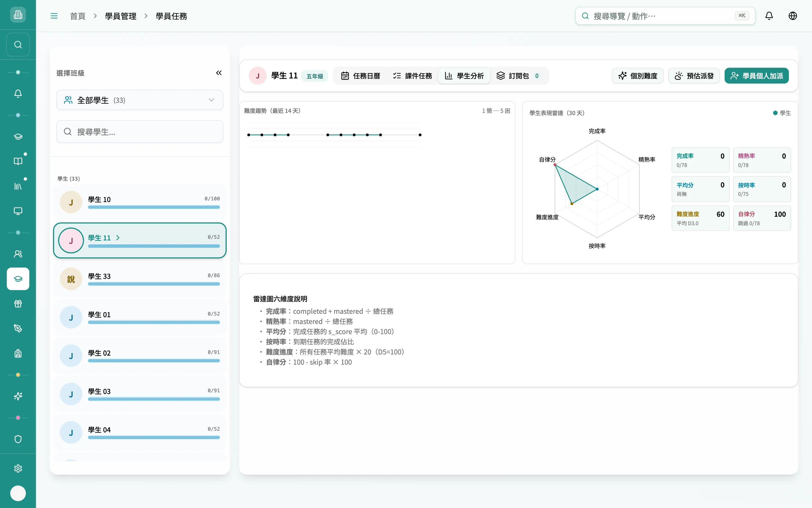Click the 學生 11 progress bar
This screenshot has width=812, height=508.
point(154,246)
